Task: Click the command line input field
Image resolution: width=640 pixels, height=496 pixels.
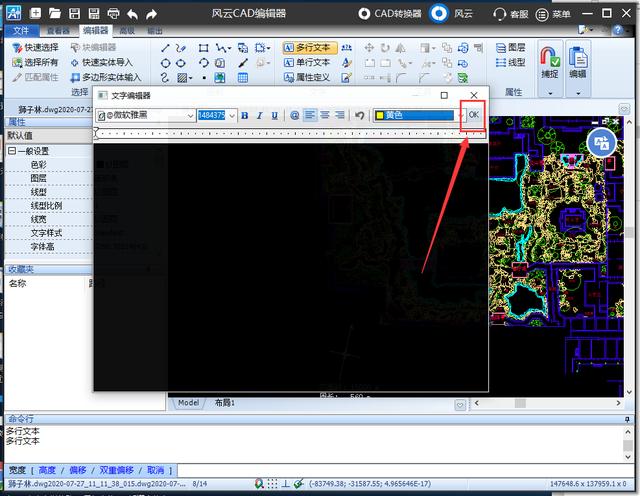Action: pos(404,470)
